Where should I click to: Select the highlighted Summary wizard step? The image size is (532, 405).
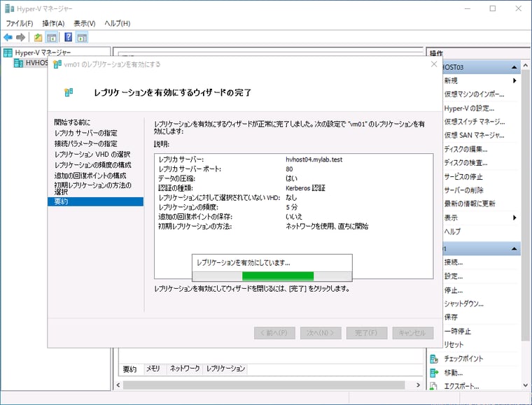[95, 201]
